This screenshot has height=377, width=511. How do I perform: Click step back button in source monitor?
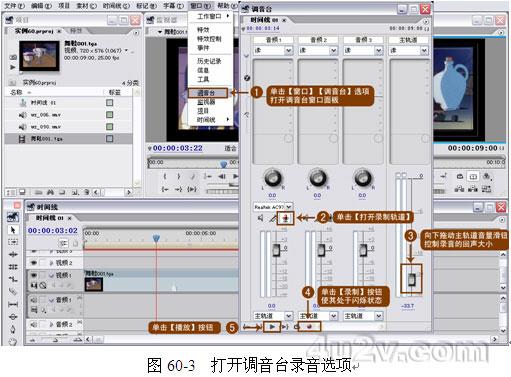(x=222, y=176)
